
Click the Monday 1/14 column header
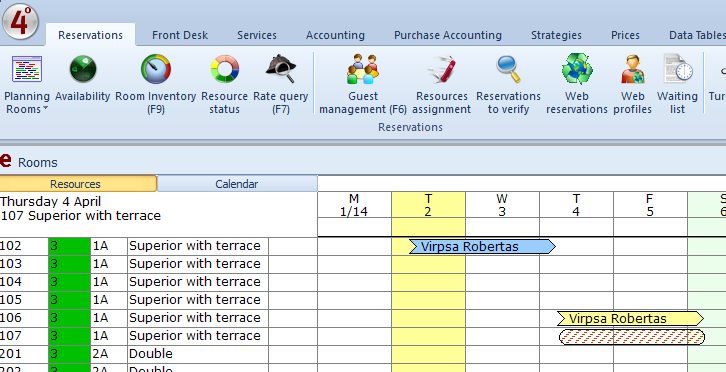pyautogui.click(x=354, y=205)
